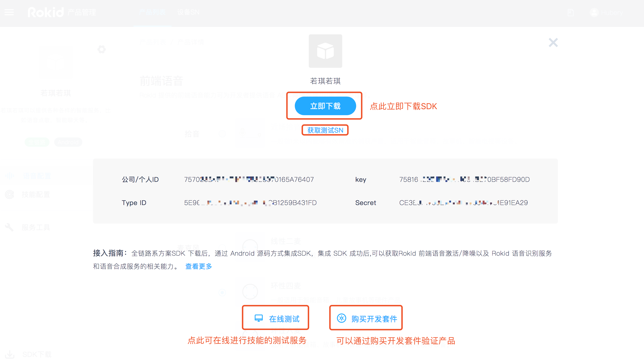Click the circular icon beside 购买开发套件

pyautogui.click(x=342, y=318)
